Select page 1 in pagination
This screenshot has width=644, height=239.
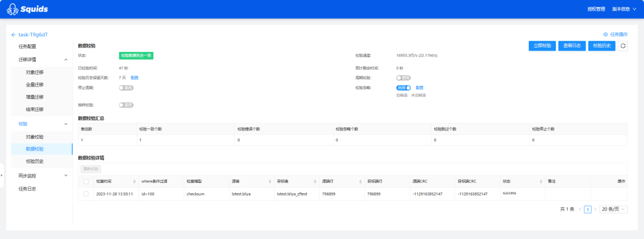[588, 209]
